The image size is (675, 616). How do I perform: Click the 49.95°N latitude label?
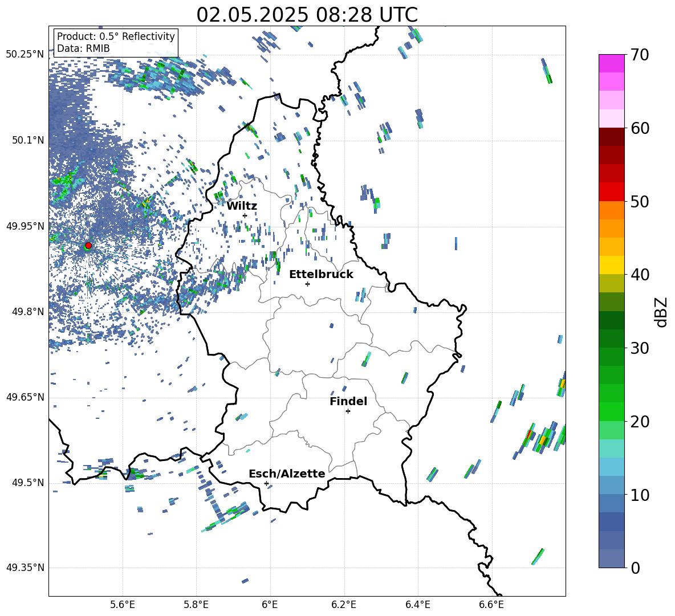25,226
